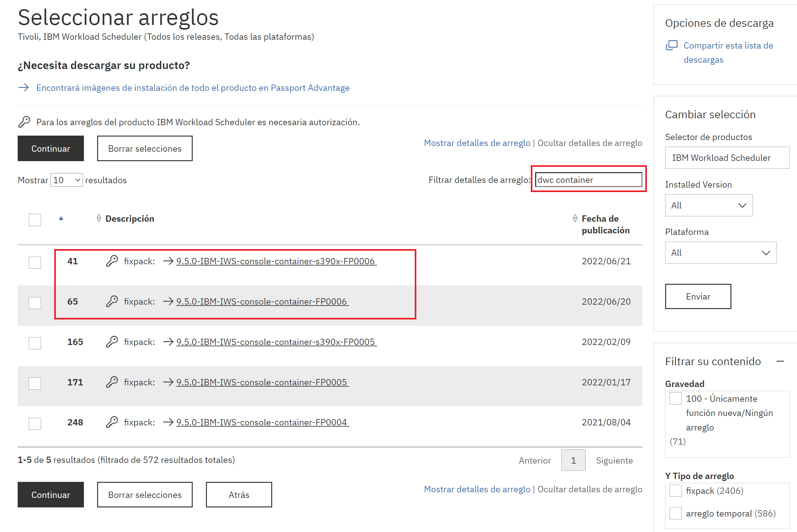Click the ascending sort triangle in number column

[61, 218]
